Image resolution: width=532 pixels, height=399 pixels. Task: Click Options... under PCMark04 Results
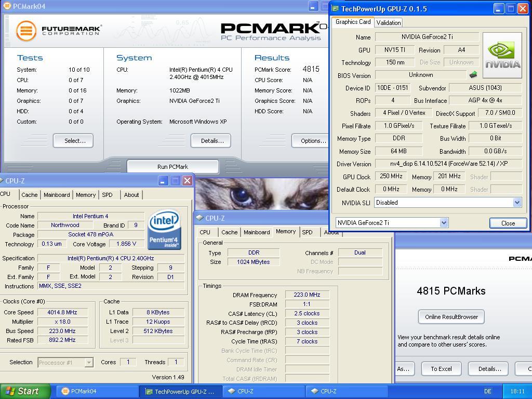point(311,141)
